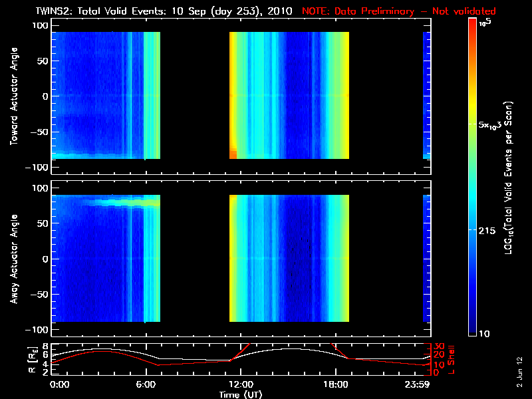Click the red 'NOTE: Data Preliminary' warning text

(x=358, y=11)
